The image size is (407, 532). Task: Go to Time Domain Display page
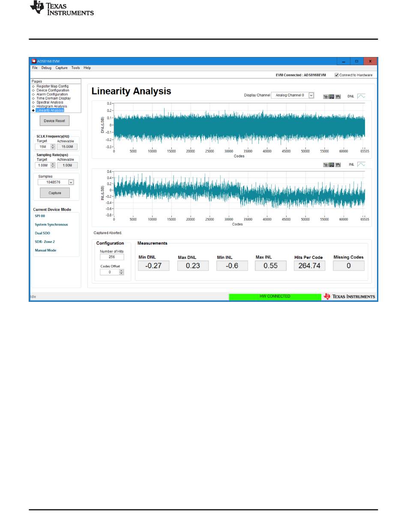[x=54, y=98]
